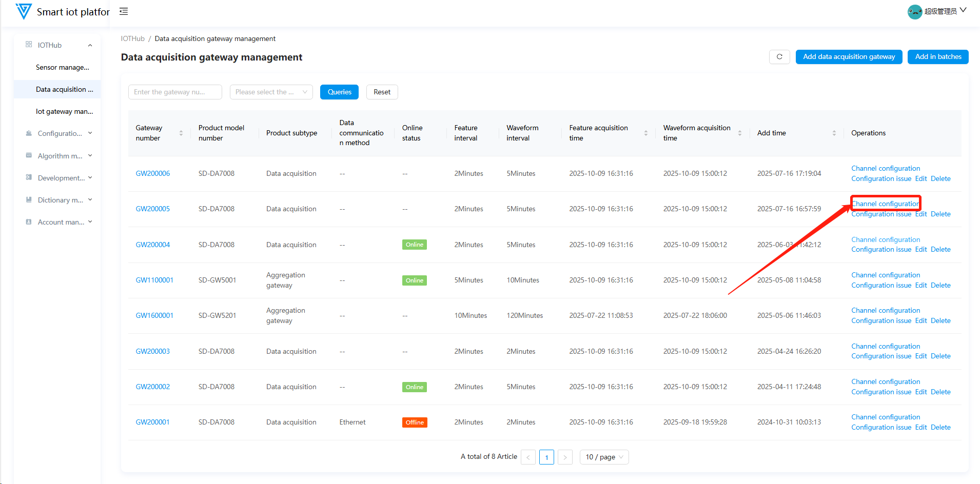Open gateway GW200004 details link
Image resolution: width=980 pixels, height=484 pixels.
(x=152, y=245)
